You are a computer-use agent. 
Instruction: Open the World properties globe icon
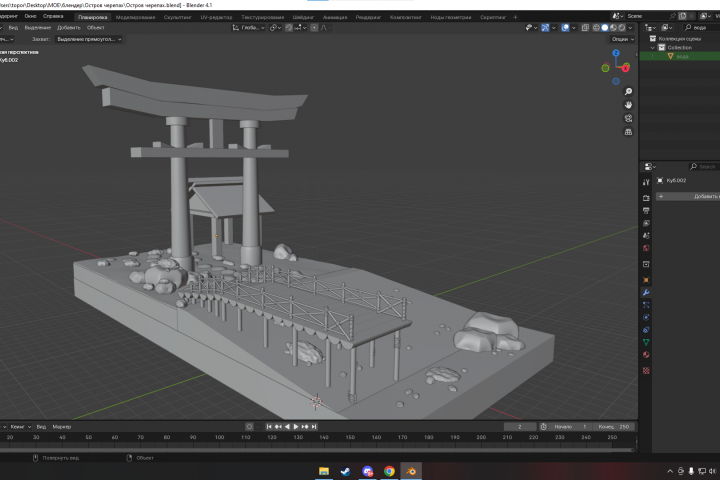pyautogui.click(x=646, y=248)
